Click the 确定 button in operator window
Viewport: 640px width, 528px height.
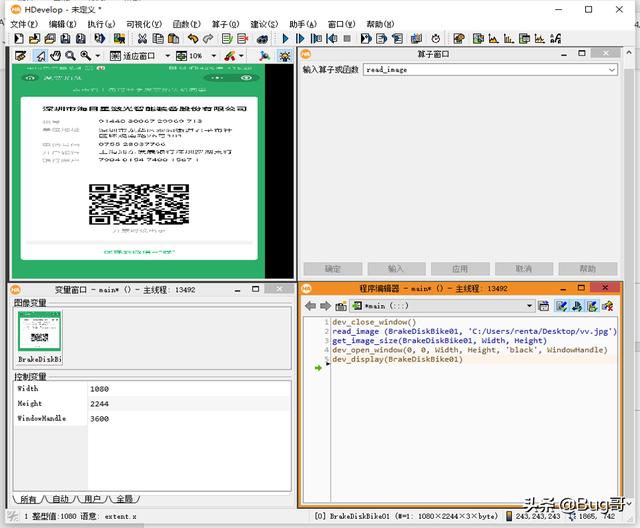click(333, 269)
